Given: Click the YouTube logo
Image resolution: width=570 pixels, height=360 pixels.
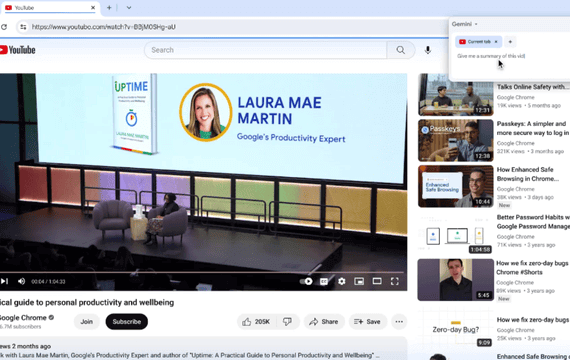Looking at the screenshot, I should (17, 50).
